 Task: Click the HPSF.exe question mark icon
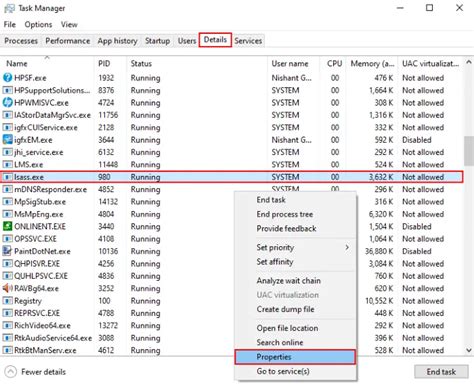click(x=7, y=78)
